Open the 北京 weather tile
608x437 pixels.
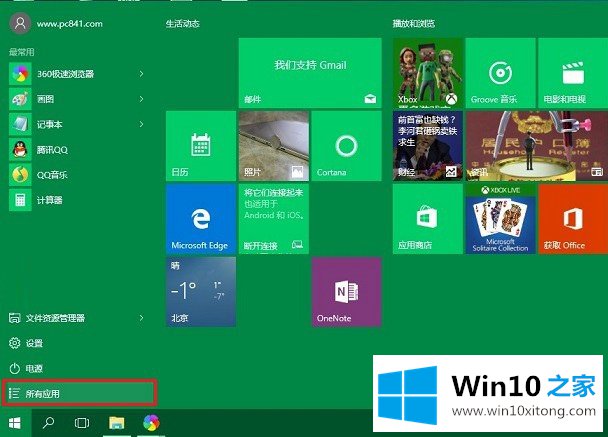tap(201, 292)
